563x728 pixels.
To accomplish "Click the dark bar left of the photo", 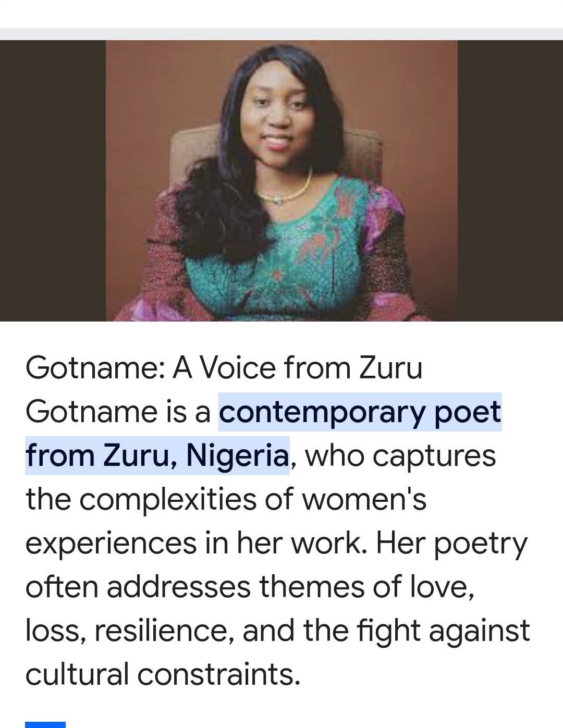I will (x=52, y=180).
